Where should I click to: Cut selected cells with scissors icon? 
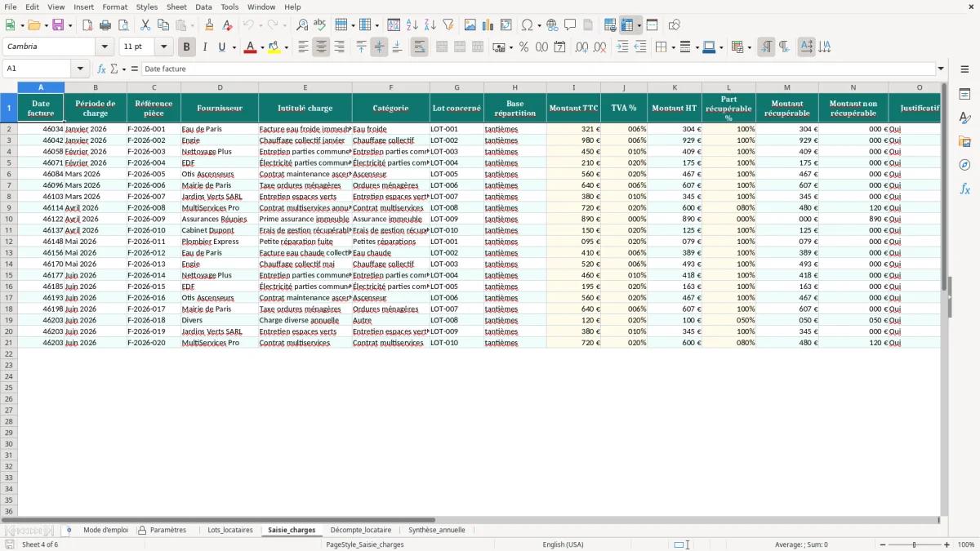(145, 25)
